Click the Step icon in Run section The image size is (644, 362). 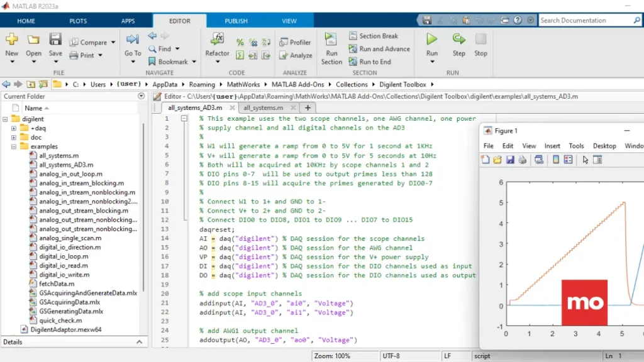pyautogui.click(x=458, y=40)
